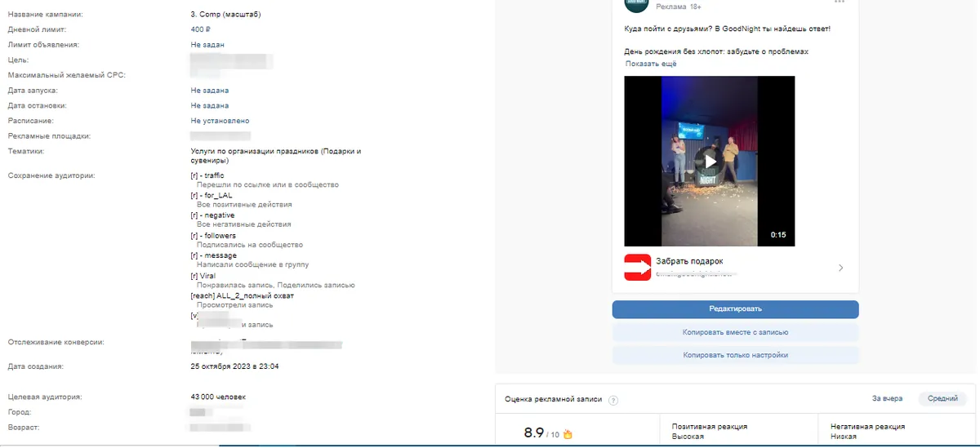Open the chevron next to Забрать подарок
The height and width of the screenshot is (448, 980).
pyautogui.click(x=841, y=268)
